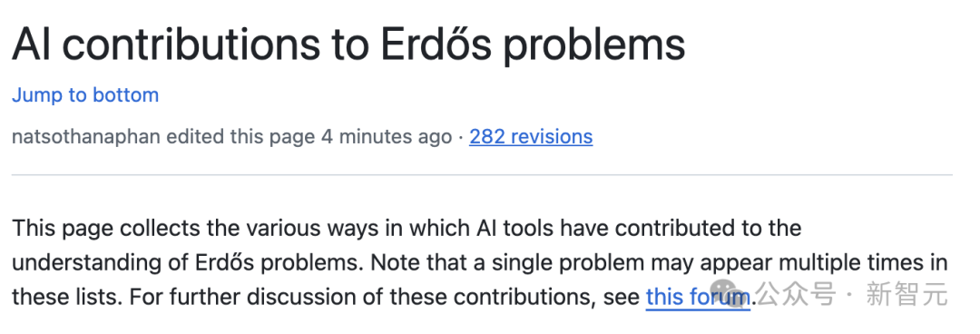Click the word 'Erdős' in the title
The width and height of the screenshot is (980, 334).
[x=436, y=44]
